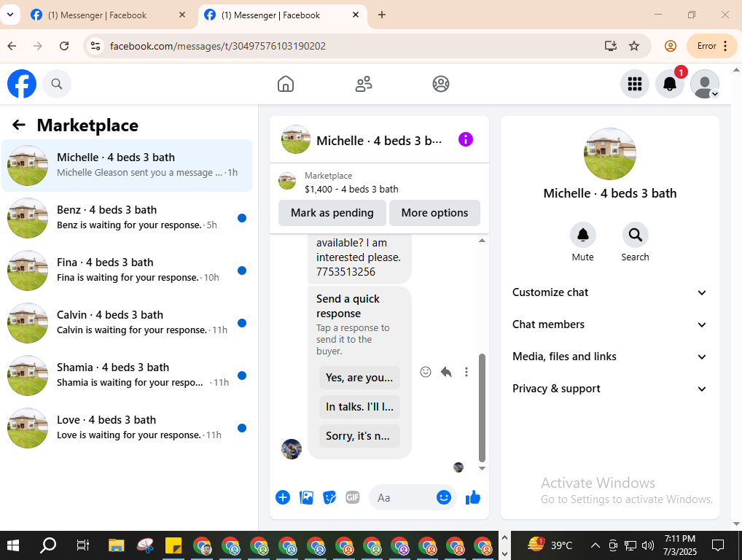Open conversation information purple icon
This screenshot has width=742, height=560.
[466, 140]
